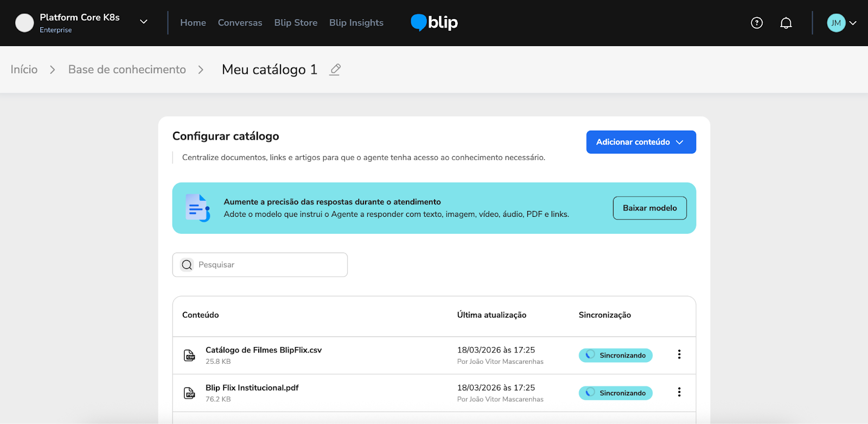
Task: Expand the Adicionar conteúdo dropdown
Action: point(641,142)
